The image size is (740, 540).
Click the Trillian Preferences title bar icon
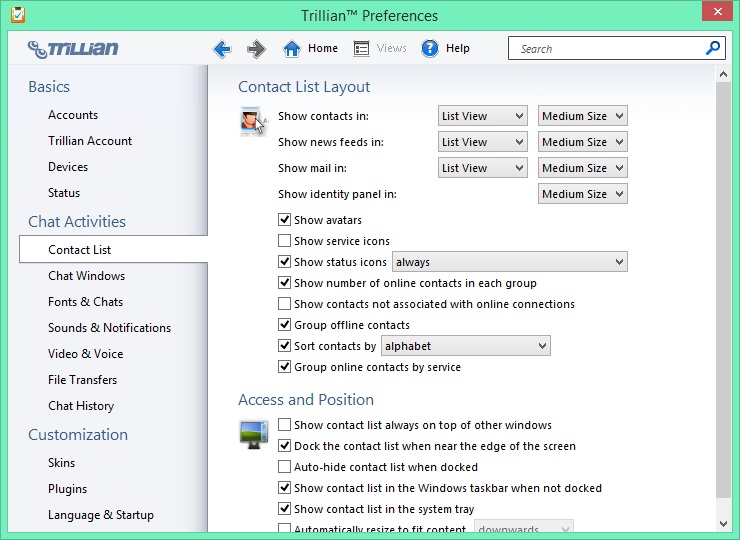(x=17, y=15)
